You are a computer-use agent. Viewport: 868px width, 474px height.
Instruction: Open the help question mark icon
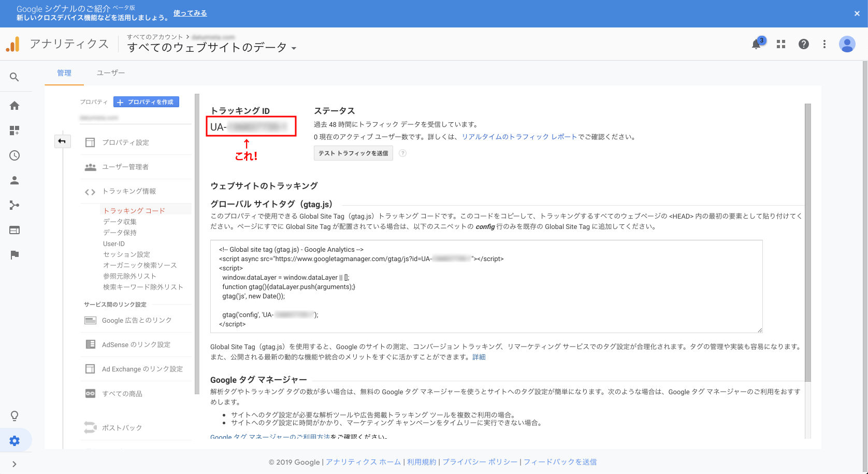(x=804, y=44)
